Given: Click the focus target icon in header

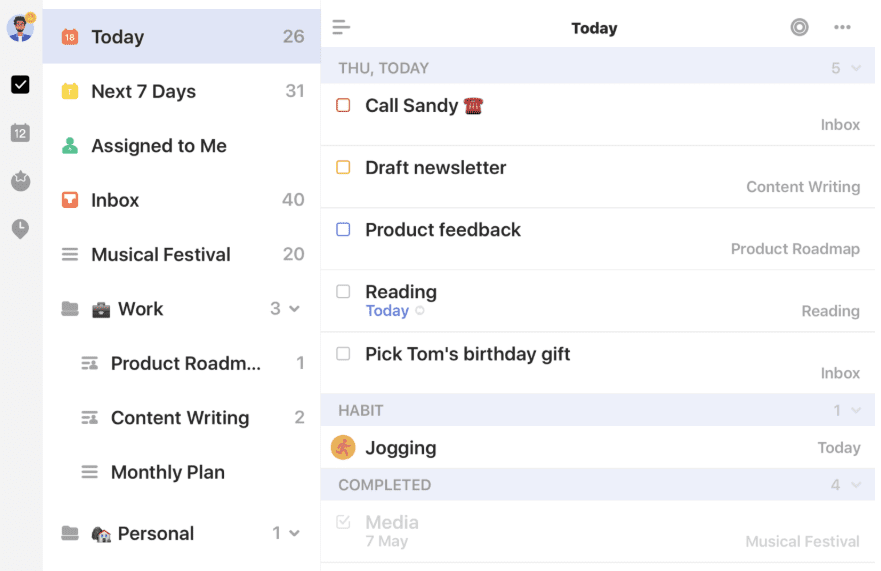Looking at the screenshot, I should click(x=799, y=28).
